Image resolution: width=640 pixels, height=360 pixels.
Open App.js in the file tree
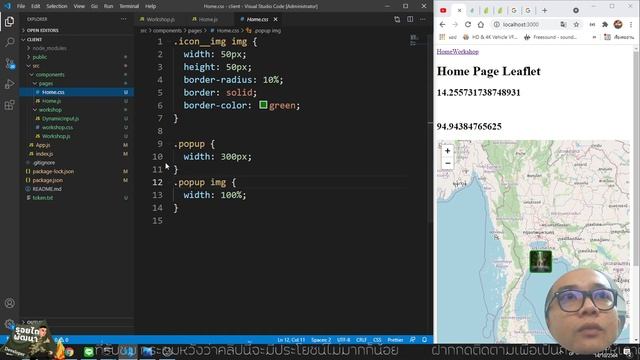(x=43, y=145)
